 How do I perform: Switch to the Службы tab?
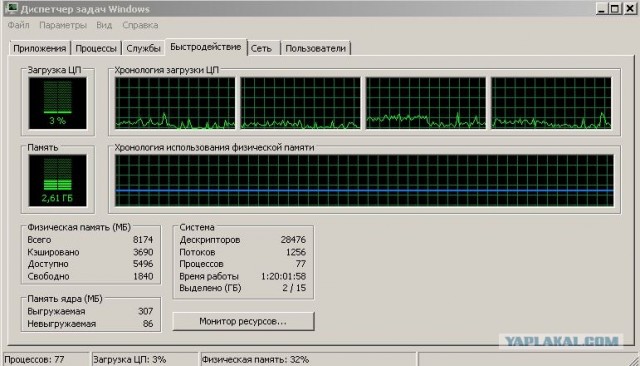tap(143, 48)
